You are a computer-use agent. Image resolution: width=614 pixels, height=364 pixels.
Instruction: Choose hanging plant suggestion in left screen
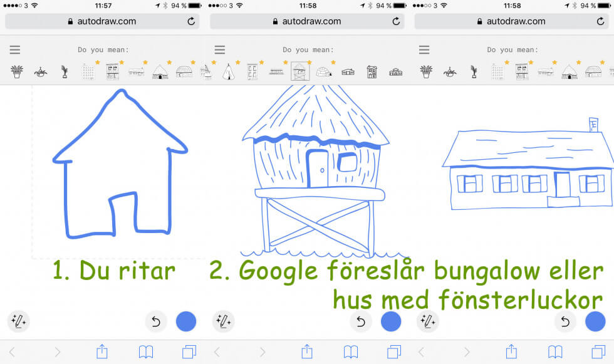tap(41, 71)
